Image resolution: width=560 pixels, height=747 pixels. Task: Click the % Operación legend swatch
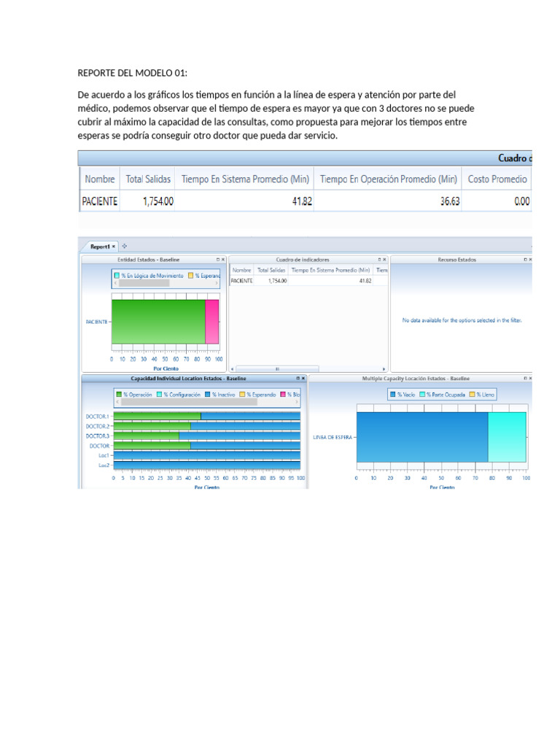click(119, 395)
